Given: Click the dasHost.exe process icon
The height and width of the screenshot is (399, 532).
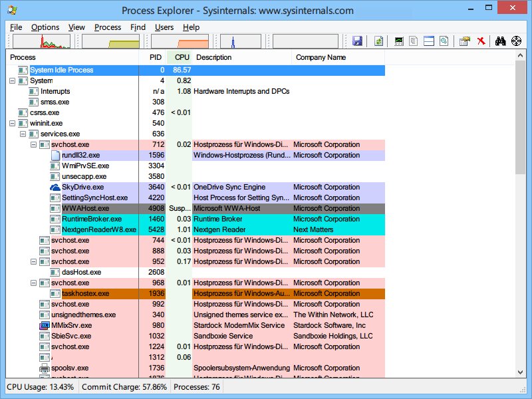Looking at the screenshot, I should [x=55, y=272].
